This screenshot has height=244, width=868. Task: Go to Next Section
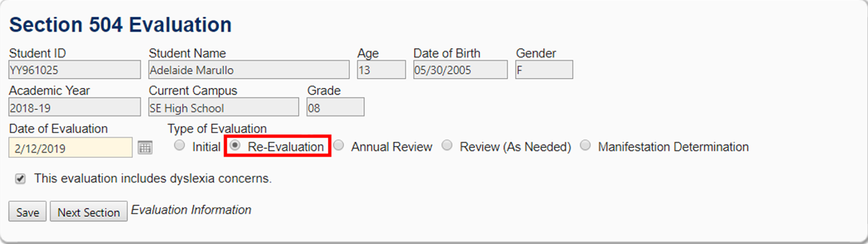tap(89, 212)
